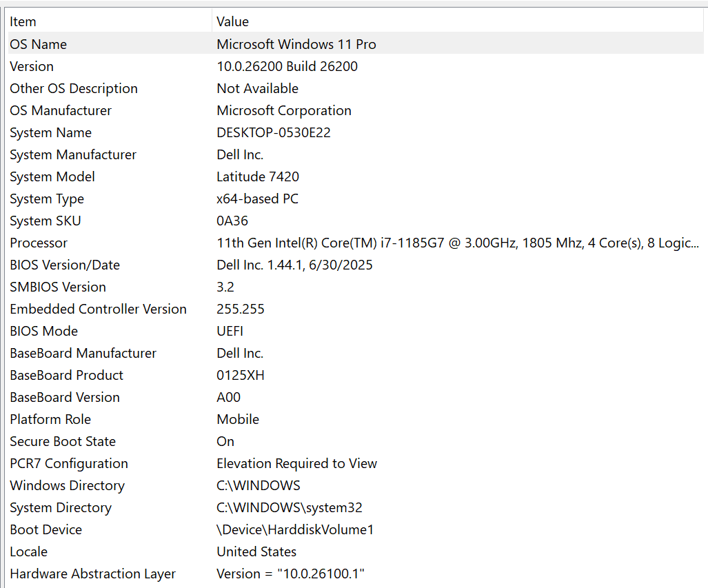Click the 255.255 value
Screen dimensions: 708x588
tap(240, 310)
